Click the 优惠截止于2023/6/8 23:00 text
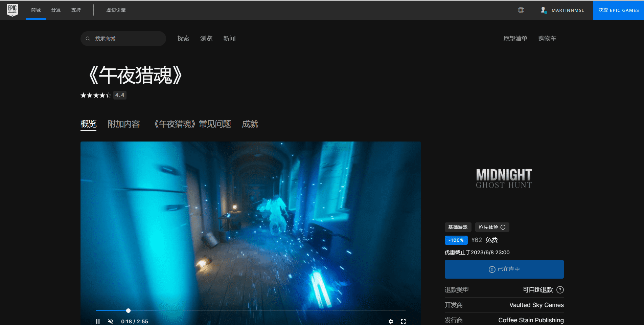644x325 pixels. pos(477,253)
